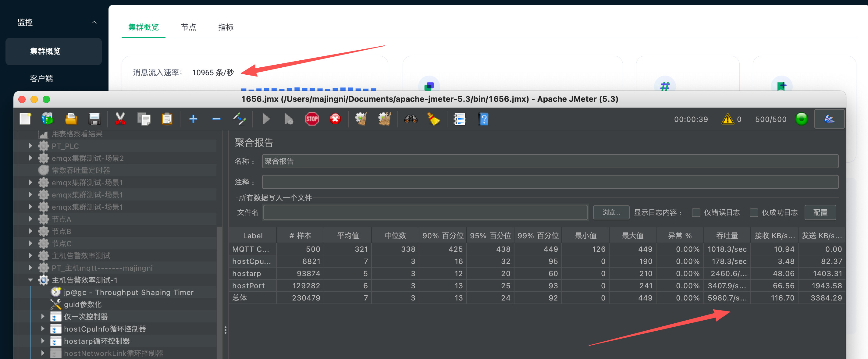Collapse the 主机告警效率测试-1 tree node
This screenshot has width=868, height=359.
coord(31,280)
